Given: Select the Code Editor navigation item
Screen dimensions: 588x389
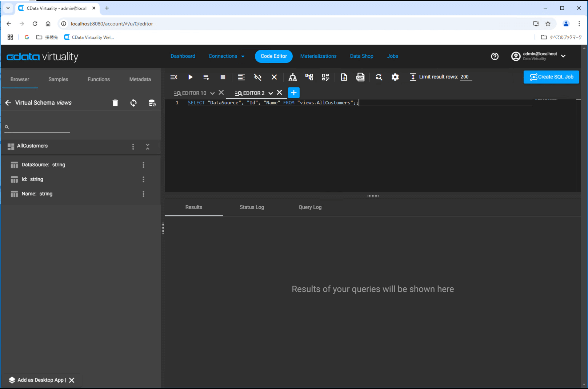Looking at the screenshot, I should tap(274, 56).
